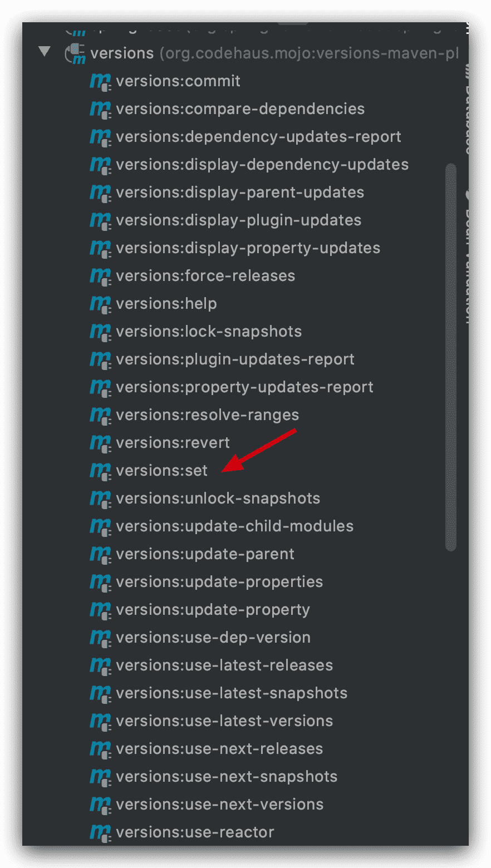Click the goal icon for versions:revert
This screenshot has height=868, width=491.
(100, 443)
